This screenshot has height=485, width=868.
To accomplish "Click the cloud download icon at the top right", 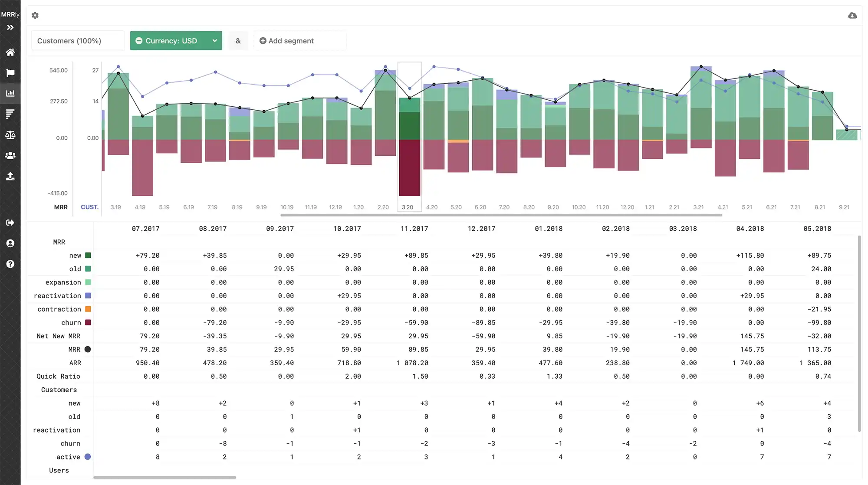I will (x=852, y=15).
